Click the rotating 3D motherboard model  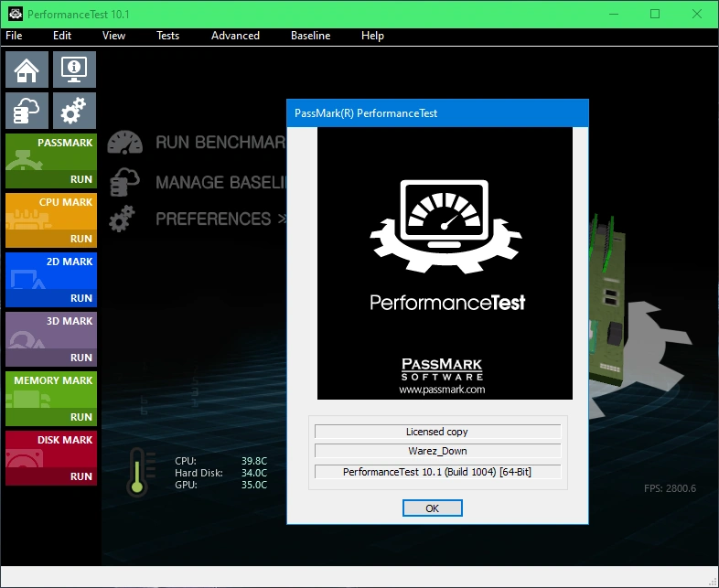[607, 300]
